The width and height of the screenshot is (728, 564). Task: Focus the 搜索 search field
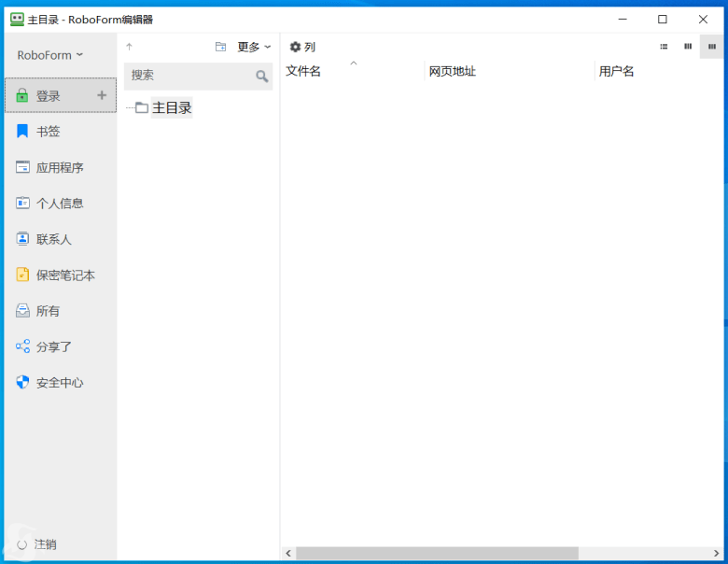click(198, 76)
